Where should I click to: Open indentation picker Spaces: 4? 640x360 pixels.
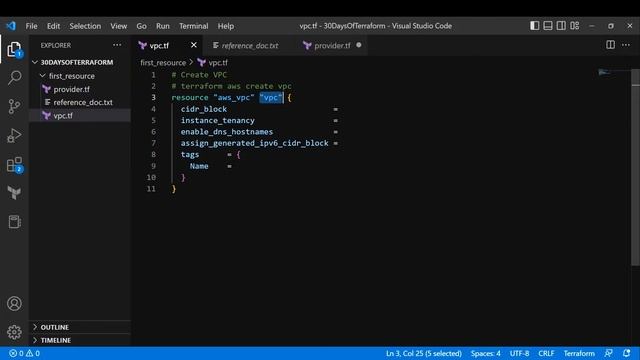pos(485,353)
